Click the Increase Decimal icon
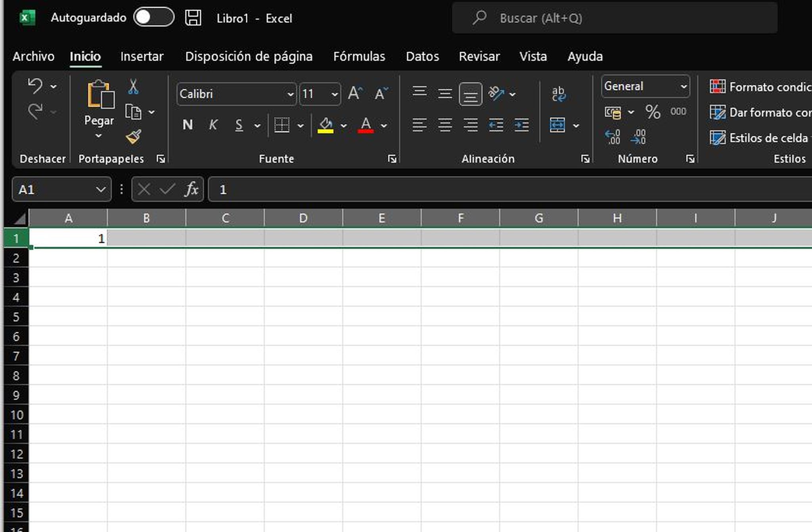Screen dimensions: 812x532 [x=612, y=137]
